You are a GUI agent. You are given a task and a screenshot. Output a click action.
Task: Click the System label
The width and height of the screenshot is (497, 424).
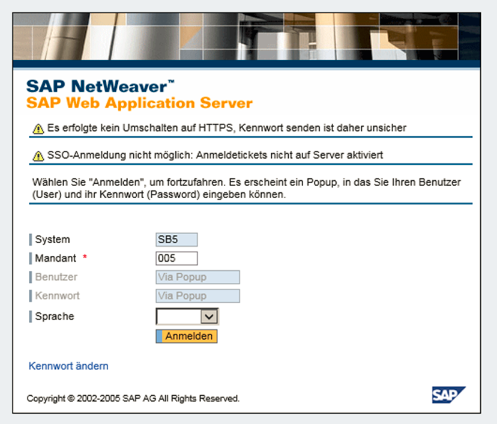53,239
